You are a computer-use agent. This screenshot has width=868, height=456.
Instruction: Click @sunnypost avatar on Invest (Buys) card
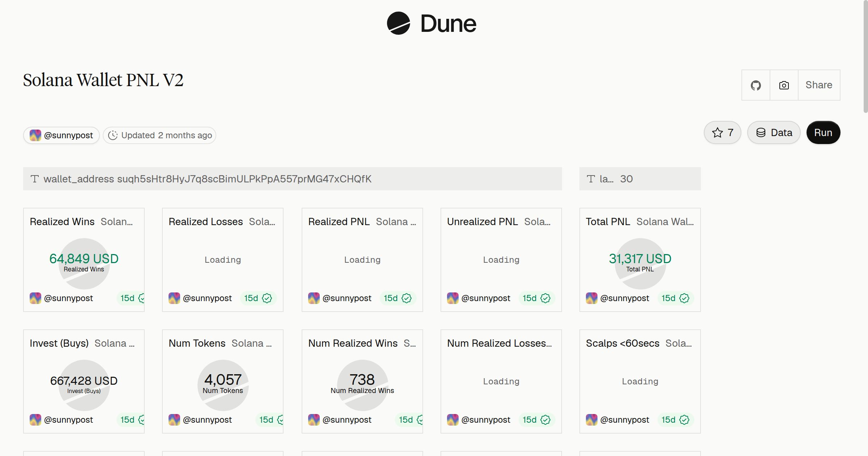tap(35, 420)
